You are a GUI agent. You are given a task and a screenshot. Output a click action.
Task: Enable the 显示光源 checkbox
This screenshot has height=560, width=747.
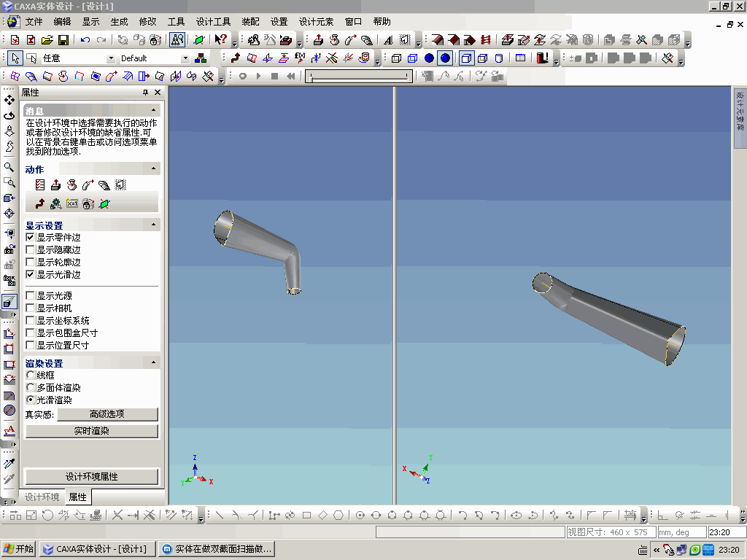(30, 295)
